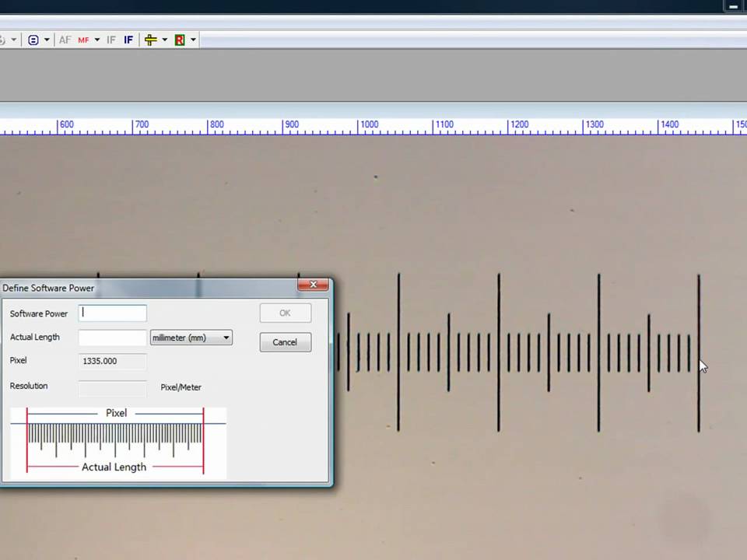Image resolution: width=747 pixels, height=560 pixels.
Task: Click the Define Software Power title bar
Action: pos(148,288)
